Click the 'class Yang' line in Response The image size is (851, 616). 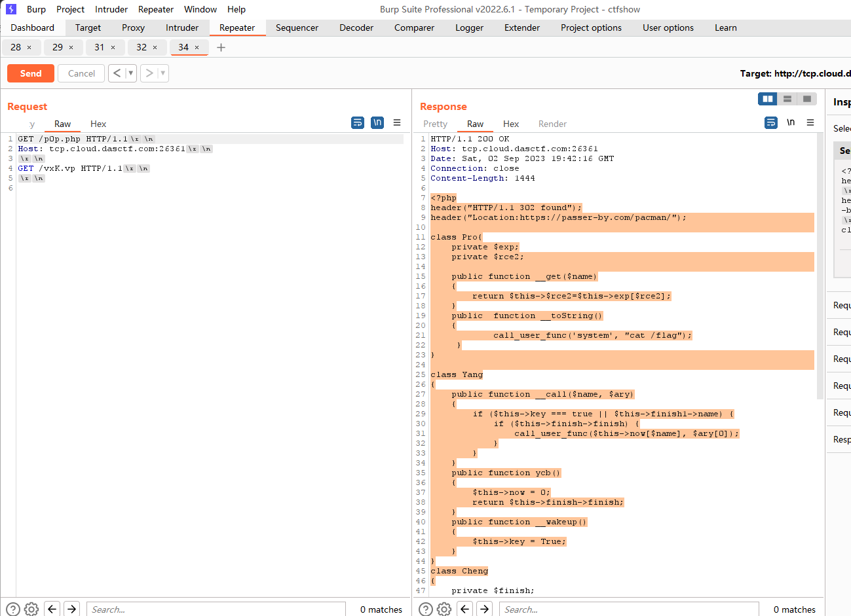point(457,374)
